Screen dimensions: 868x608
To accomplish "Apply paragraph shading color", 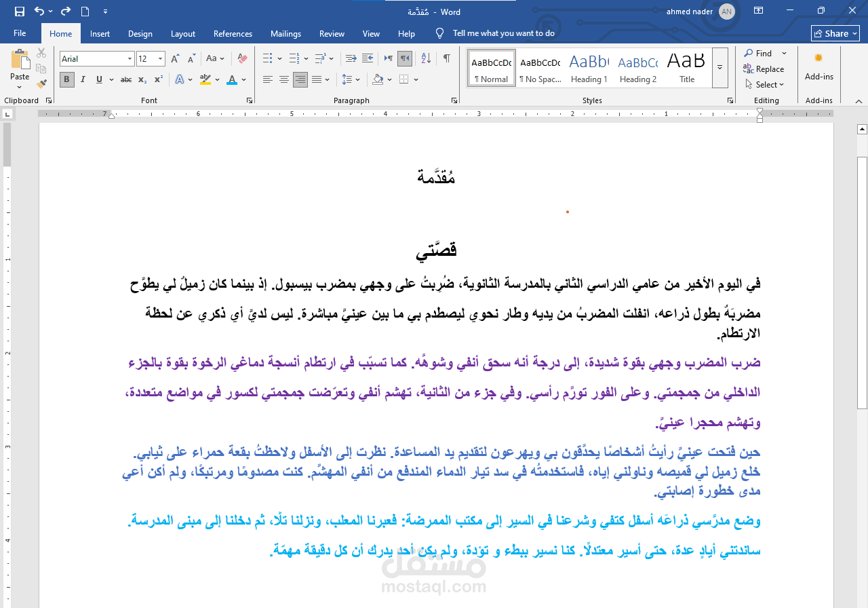I will coord(378,79).
